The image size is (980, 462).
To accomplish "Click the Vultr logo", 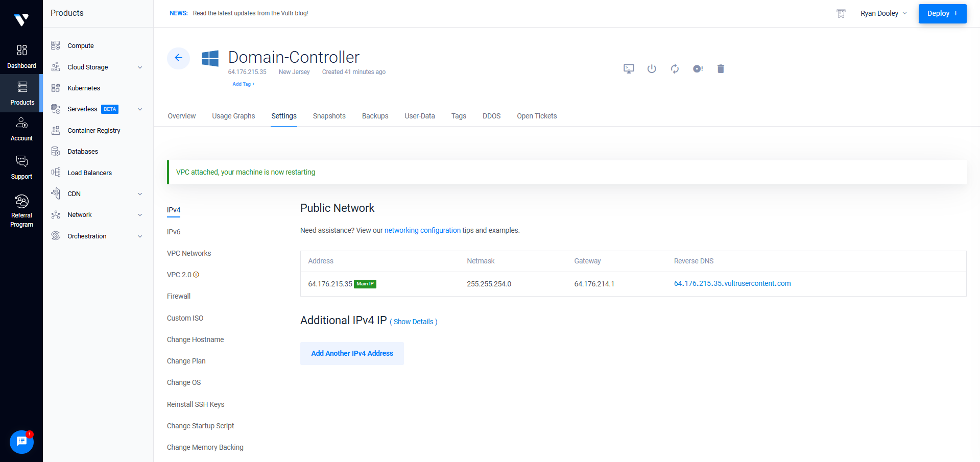I will click(21, 19).
